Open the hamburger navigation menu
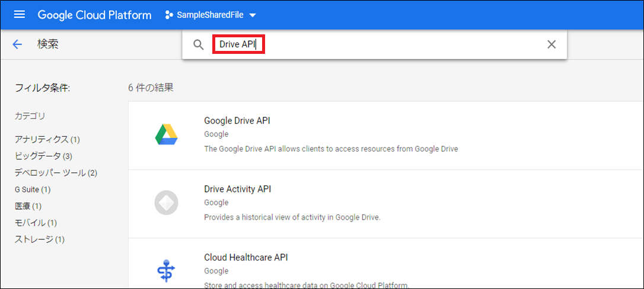The height and width of the screenshot is (289, 644). 20,15
